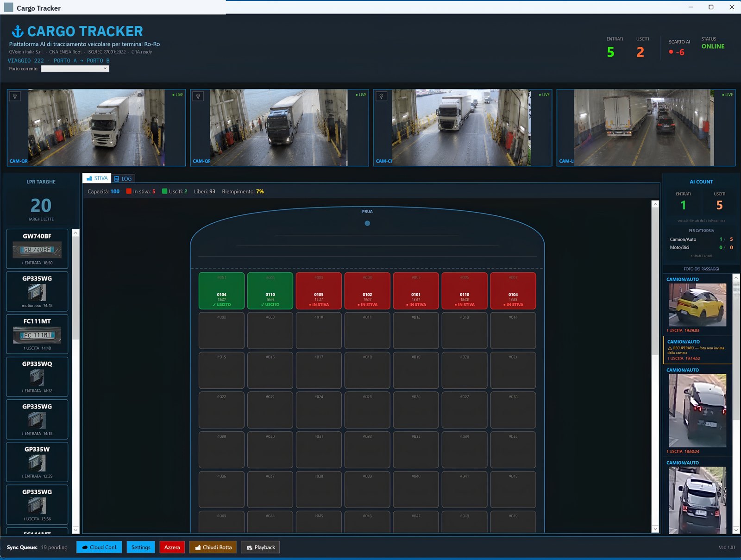Click the LPR list scrollbar thumb
The width and height of the screenshot is (741, 560).
75,288
